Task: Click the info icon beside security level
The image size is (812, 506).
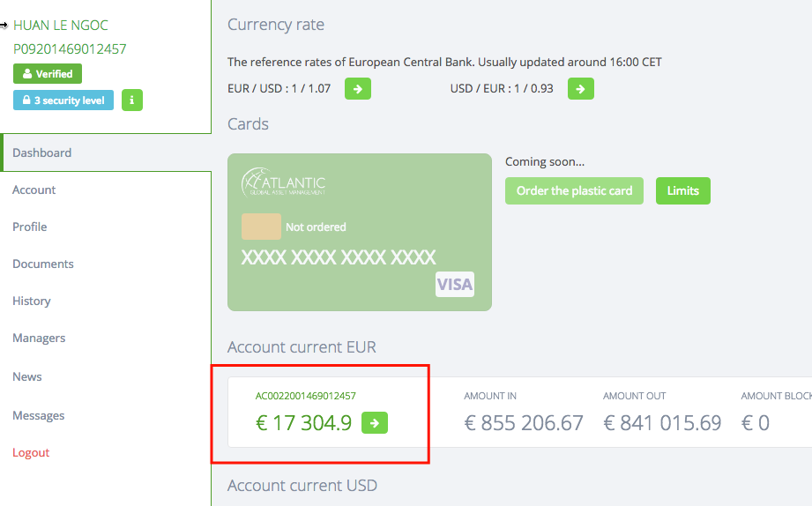Action: (131, 100)
